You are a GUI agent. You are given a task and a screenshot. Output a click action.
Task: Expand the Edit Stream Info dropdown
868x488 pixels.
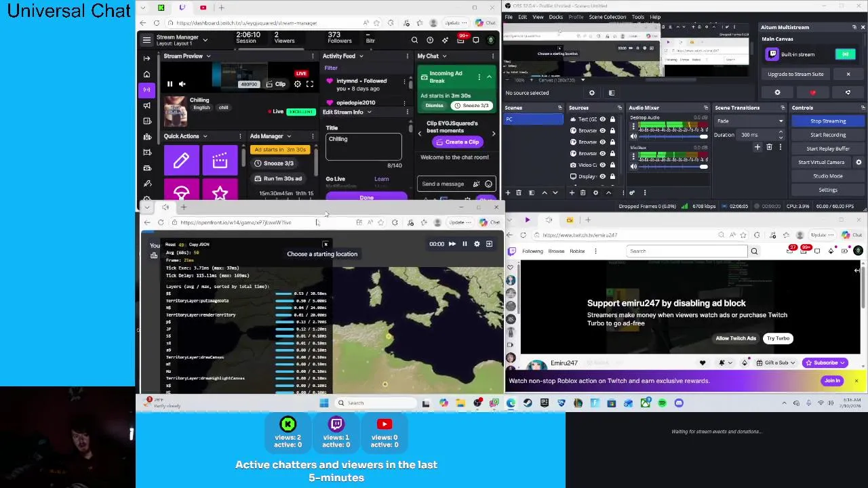tap(369, 112)
